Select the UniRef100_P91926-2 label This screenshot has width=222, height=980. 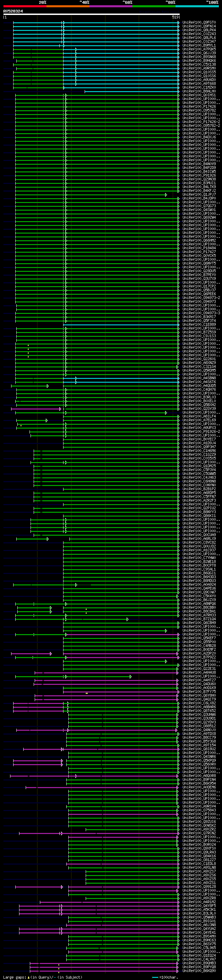201,431
